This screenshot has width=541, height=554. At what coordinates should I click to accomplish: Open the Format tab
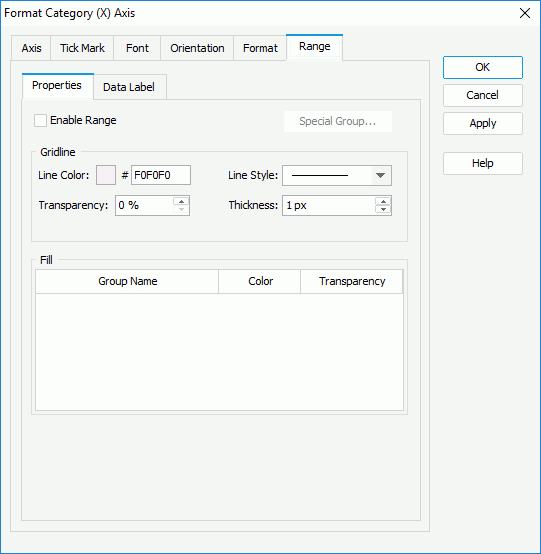click(260, 48)
